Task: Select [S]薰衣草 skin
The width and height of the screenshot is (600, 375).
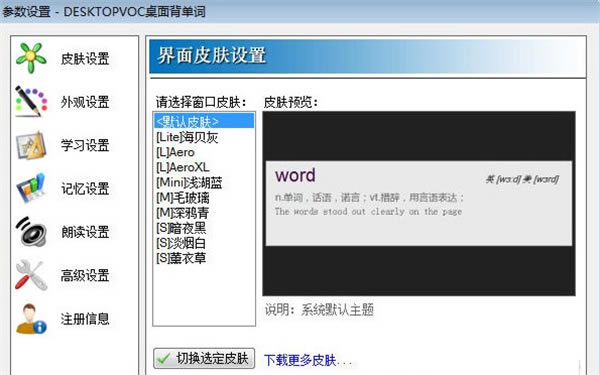Action: point(204,258)
